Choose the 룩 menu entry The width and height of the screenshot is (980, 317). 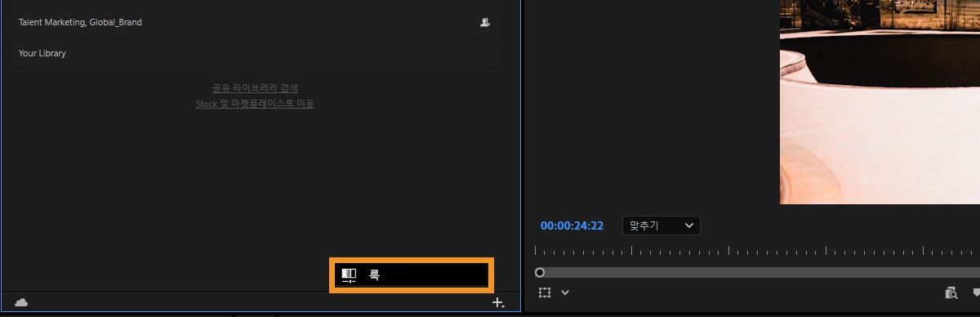tap(411, 275)
